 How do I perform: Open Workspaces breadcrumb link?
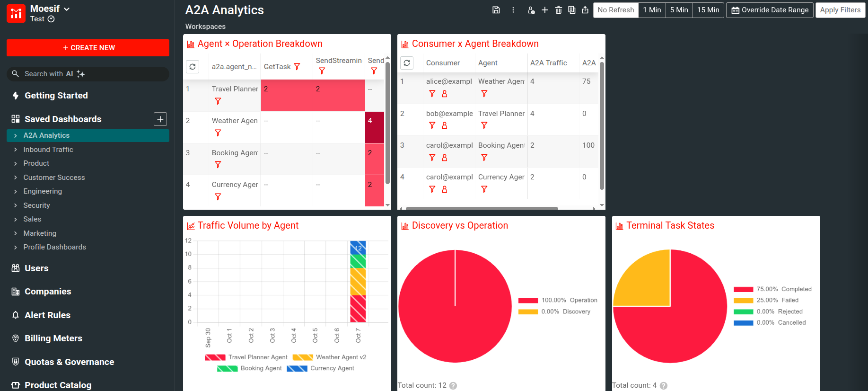click(205, 27)
